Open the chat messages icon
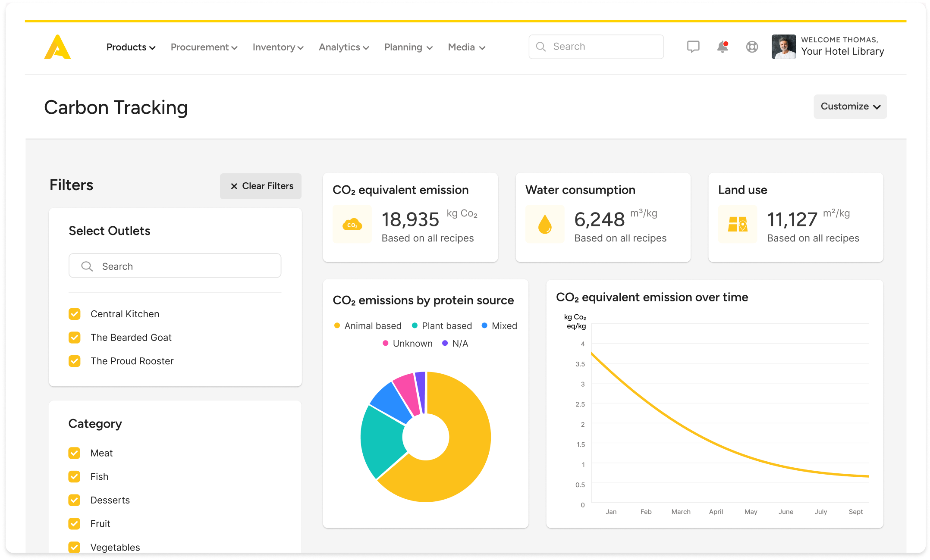 click(x=693, y=47)
